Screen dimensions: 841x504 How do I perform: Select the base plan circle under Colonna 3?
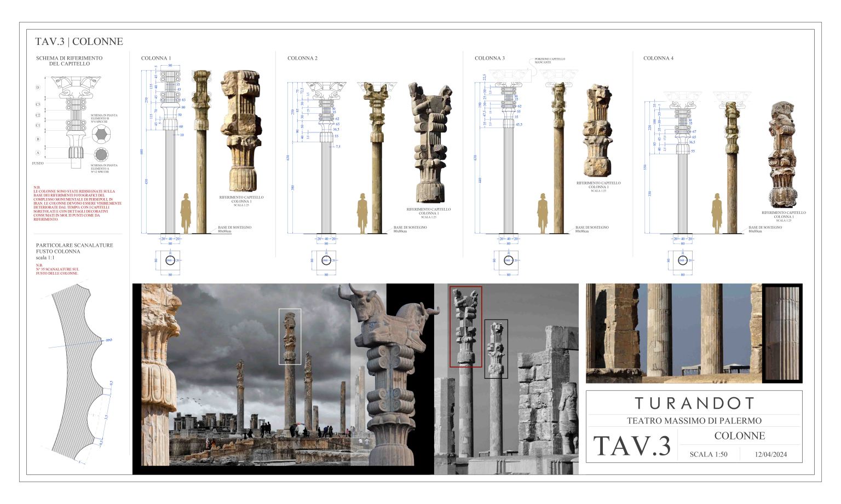point(508,260)
